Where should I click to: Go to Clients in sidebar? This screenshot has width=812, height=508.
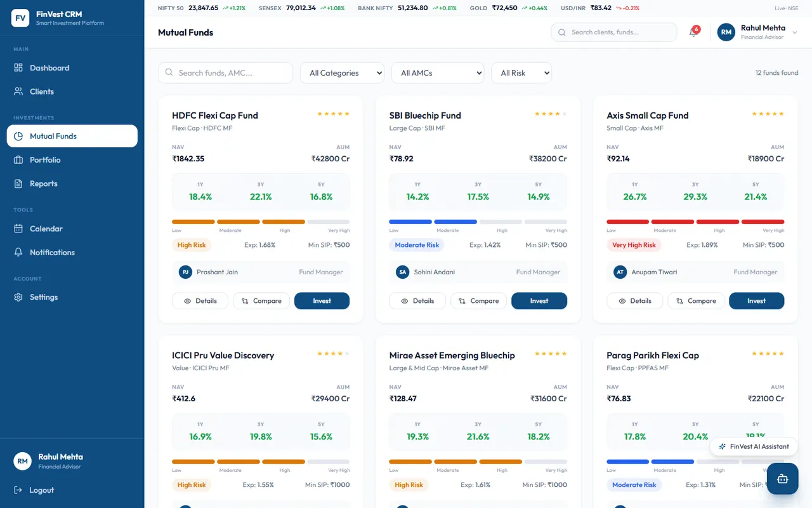[72, 91]
